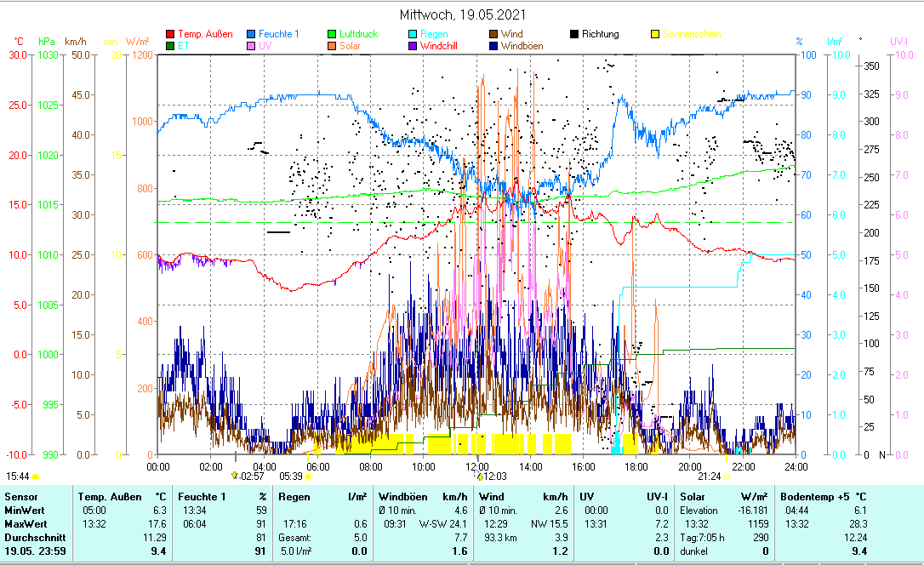Click the green Luftdruck legend square
The width and height of the screenshot is (924, 565).
[332, 35]
